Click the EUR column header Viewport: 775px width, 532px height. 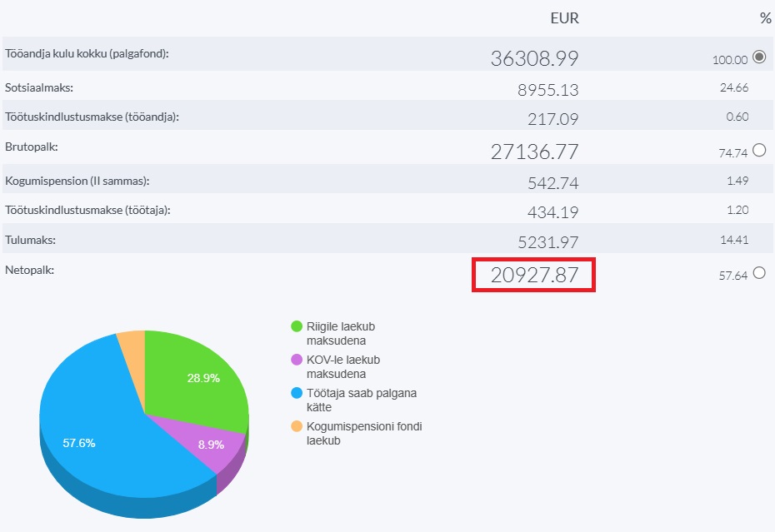(x=564, y=18)
